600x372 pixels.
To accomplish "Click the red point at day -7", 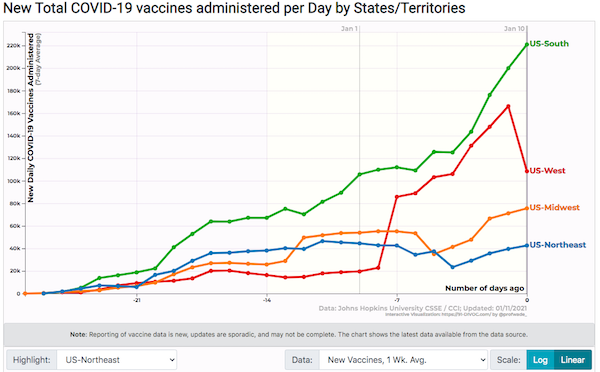I will [397, 197].
